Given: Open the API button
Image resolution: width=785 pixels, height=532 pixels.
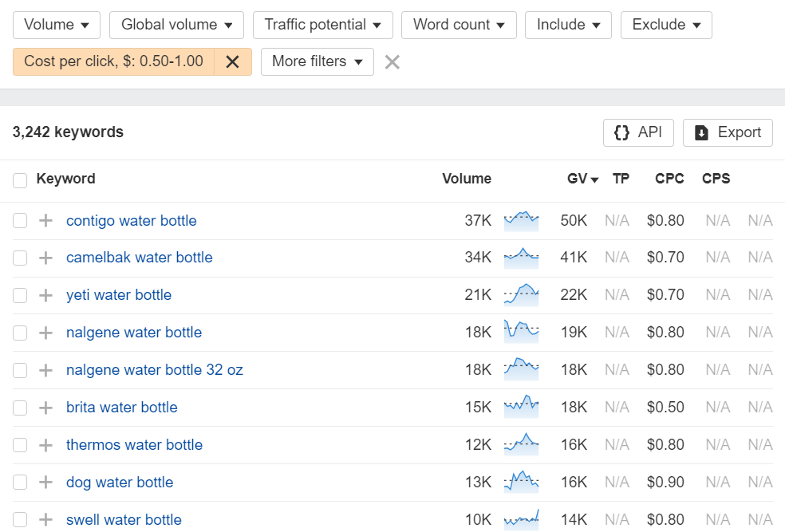Looking at the screenshot, I should click(638, 132).
